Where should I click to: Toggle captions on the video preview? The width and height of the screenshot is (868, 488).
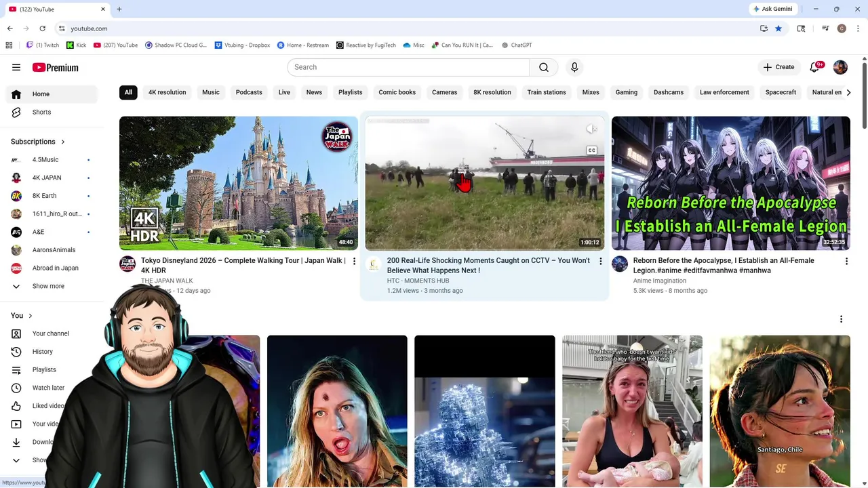tap(591, 150)
